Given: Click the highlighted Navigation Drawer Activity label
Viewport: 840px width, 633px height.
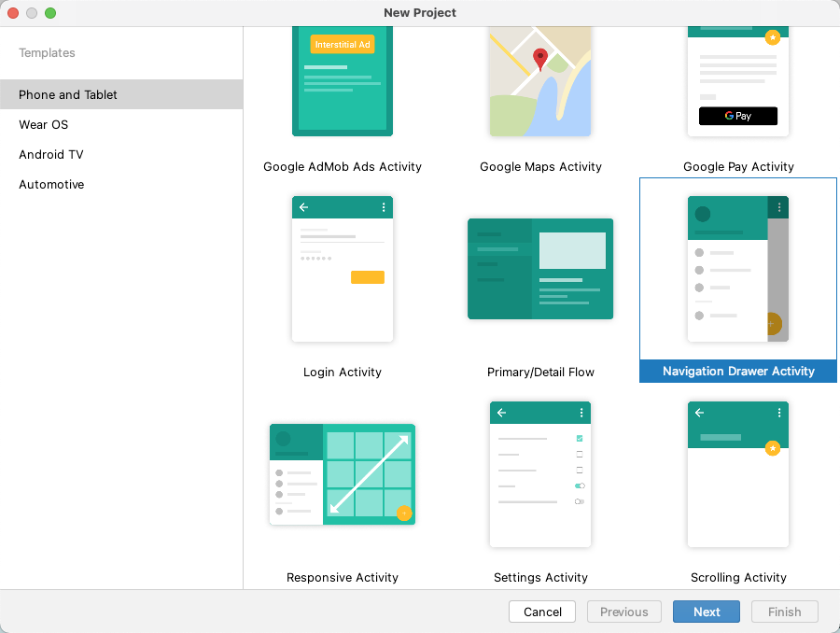Looking at the screenshot, I should coord(738,372).
